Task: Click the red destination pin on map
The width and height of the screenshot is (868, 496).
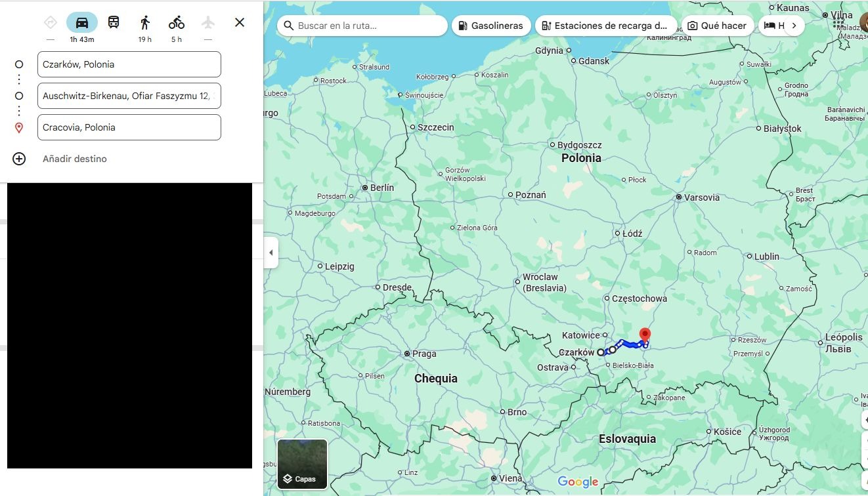Action: coord(645,336)
